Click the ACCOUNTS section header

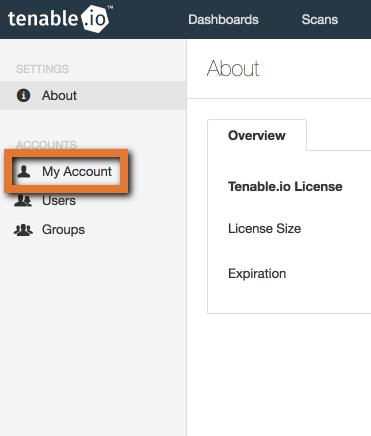[46, 145]
